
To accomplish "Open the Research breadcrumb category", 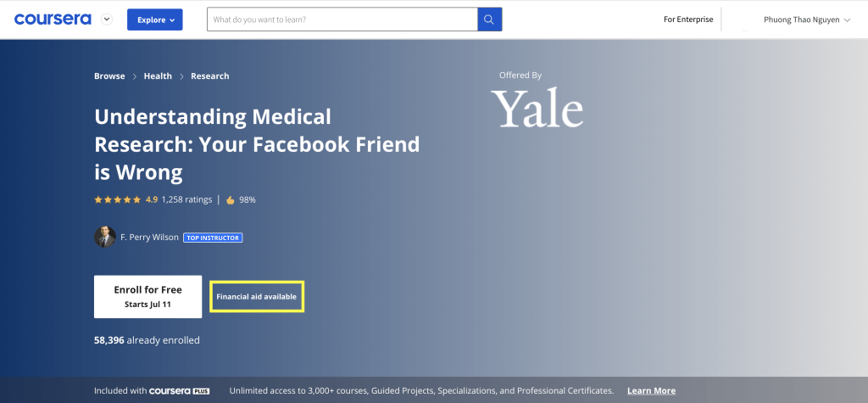I will click(209, 76).
